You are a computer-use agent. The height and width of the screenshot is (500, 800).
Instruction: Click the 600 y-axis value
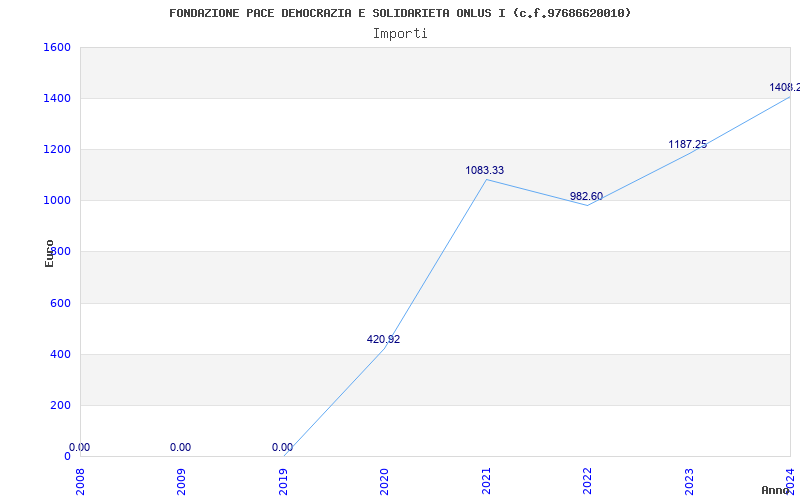click(x=60, y=303)
